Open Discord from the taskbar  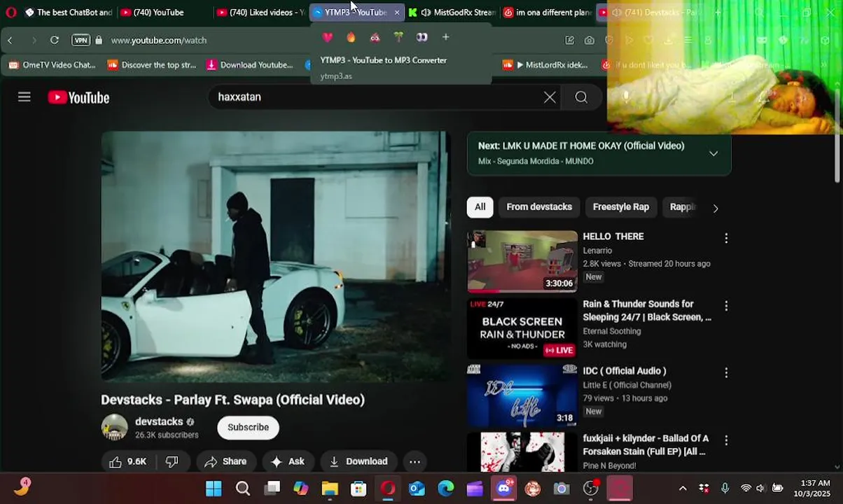(504, 488)
